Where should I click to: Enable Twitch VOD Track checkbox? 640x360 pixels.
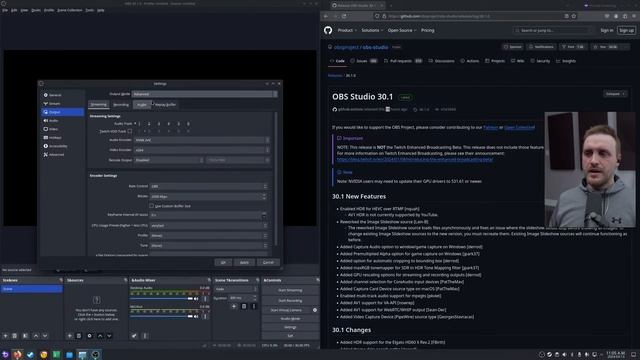130,131
